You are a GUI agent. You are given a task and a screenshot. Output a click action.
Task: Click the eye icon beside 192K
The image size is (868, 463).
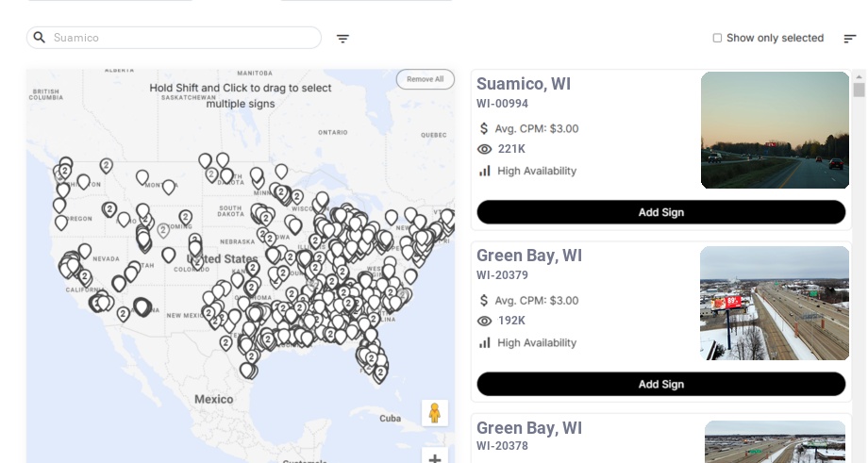tap(485, 321)
